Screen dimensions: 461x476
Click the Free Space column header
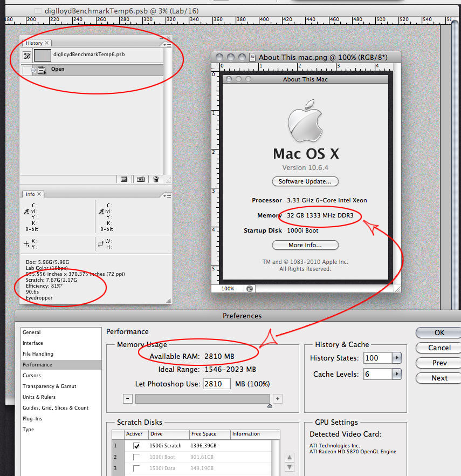[210, 434]
